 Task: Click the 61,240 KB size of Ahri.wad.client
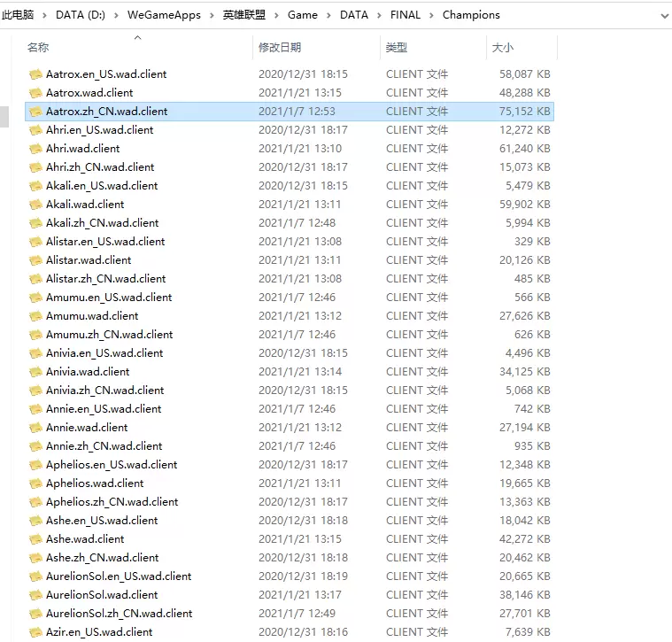click(524, 149)
